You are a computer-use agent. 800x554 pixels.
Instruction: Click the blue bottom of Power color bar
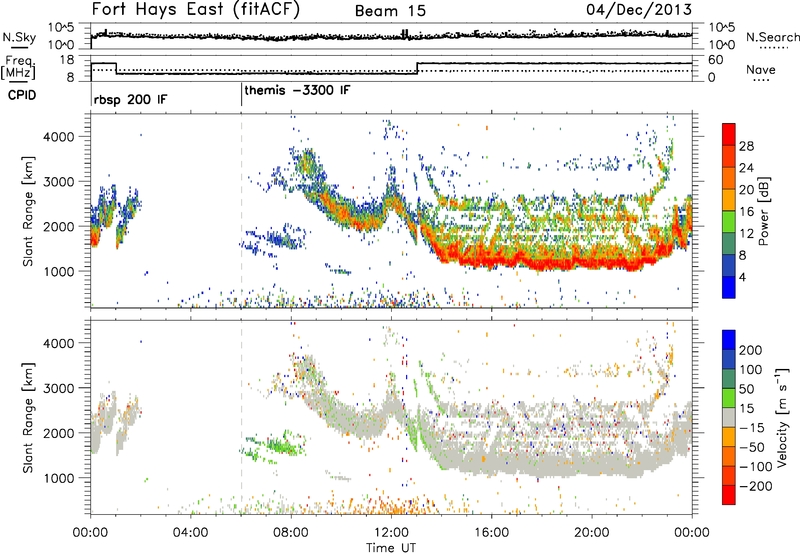point(729,287)
